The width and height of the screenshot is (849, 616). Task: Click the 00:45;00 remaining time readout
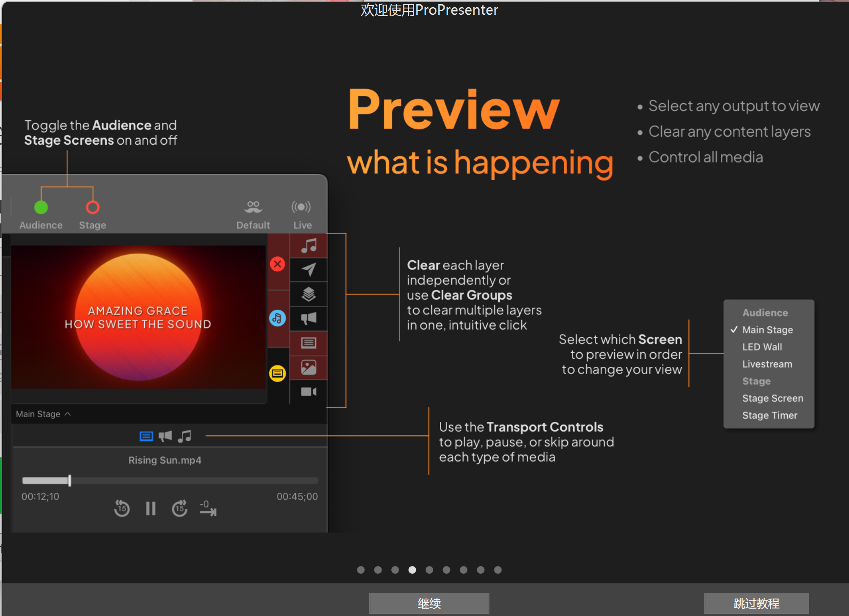pos(297,496)
